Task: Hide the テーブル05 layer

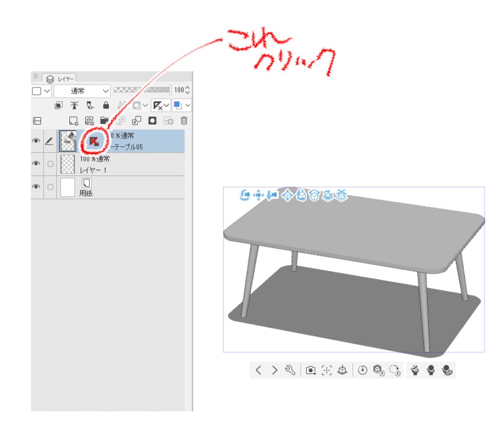Action: (x=37, y=140)
